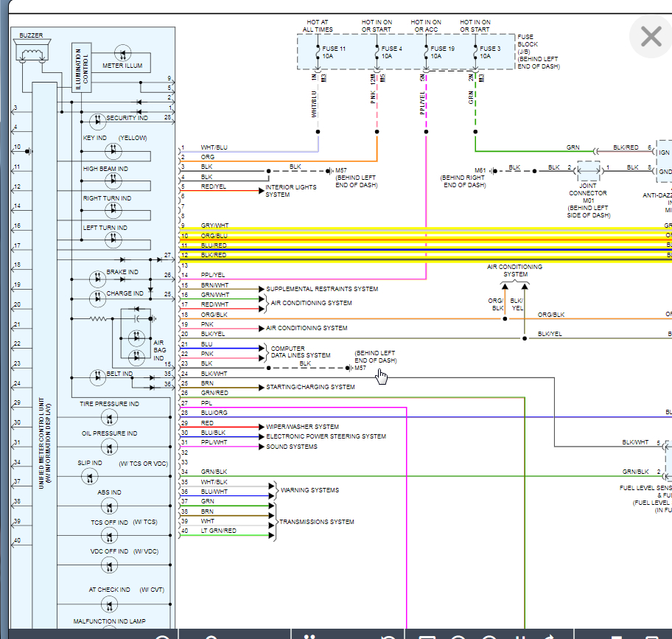
Task: Click the Meter Illum LED symbol
Action: (122, 55)
